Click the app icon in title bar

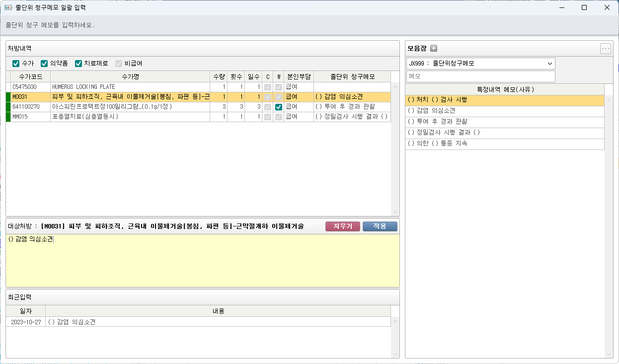click(x=8, y=7)
